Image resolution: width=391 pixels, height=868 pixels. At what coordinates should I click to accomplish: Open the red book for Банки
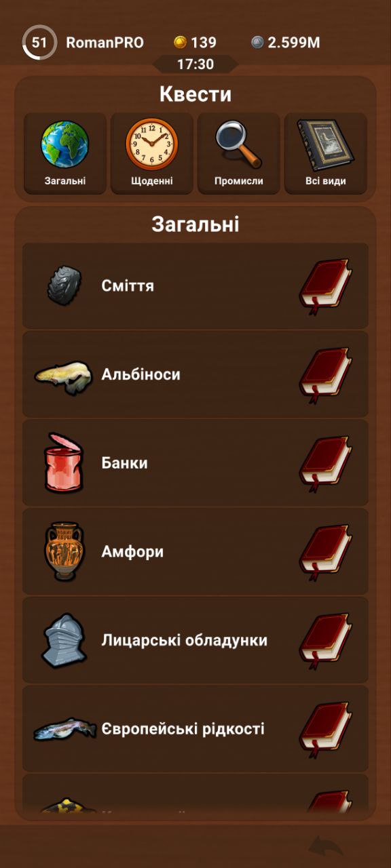click(326, 464)
